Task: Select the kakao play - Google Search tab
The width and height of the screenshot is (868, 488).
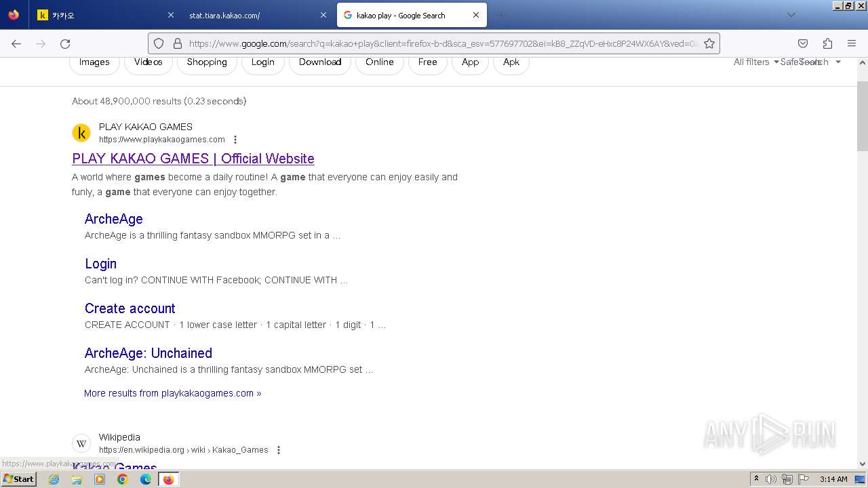Action: pos(411,15)
